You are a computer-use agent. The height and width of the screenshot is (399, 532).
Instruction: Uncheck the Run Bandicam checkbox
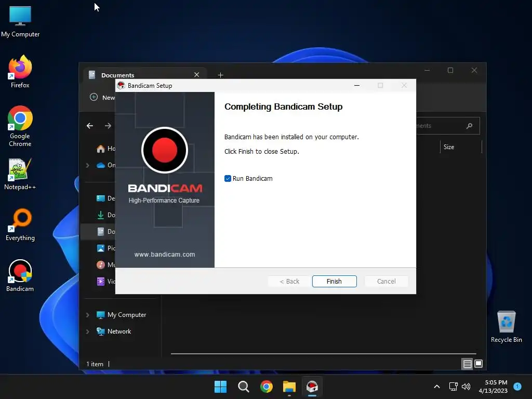[228, 179]
